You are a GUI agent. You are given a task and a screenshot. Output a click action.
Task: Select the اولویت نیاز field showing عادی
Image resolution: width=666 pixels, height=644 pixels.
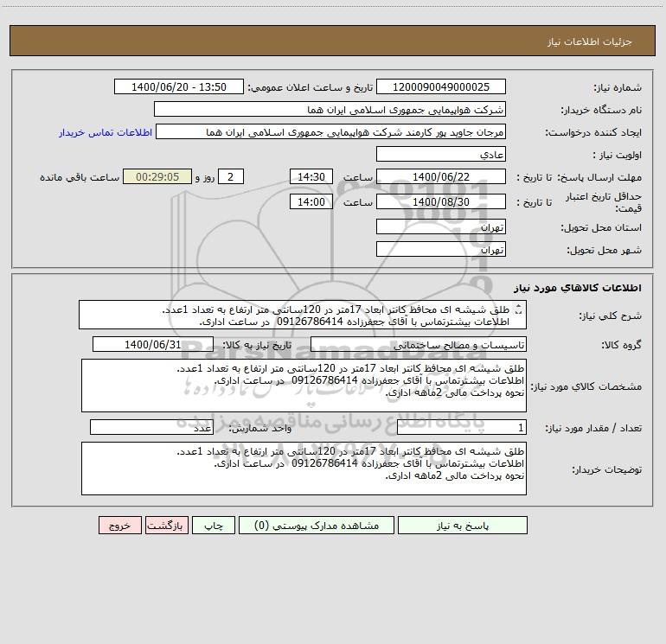[440, 155]
